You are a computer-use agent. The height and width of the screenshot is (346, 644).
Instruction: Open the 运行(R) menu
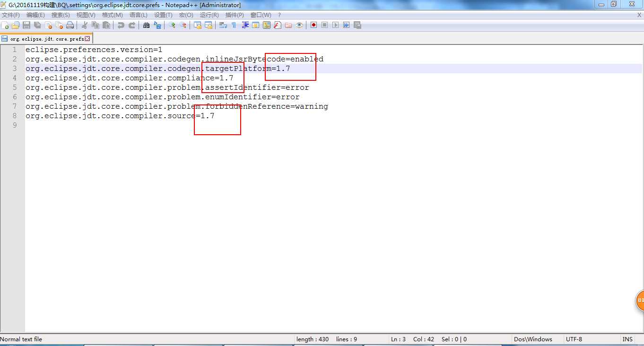(209, 15)
